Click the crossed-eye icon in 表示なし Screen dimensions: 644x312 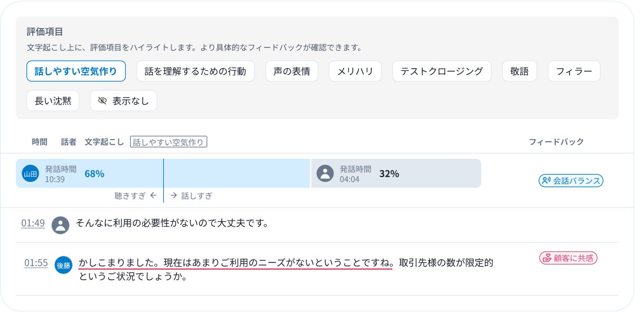point(103,100)
